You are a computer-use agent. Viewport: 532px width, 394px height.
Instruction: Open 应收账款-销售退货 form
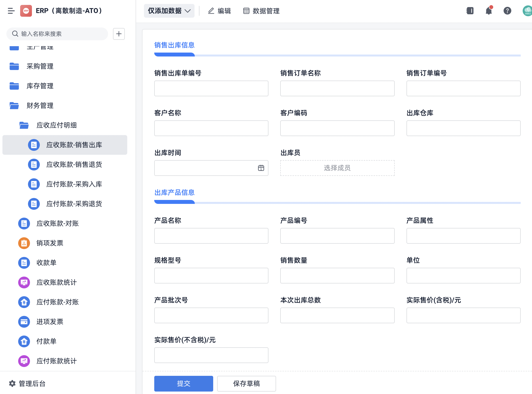pyautogui.click(x=65, y=165)
